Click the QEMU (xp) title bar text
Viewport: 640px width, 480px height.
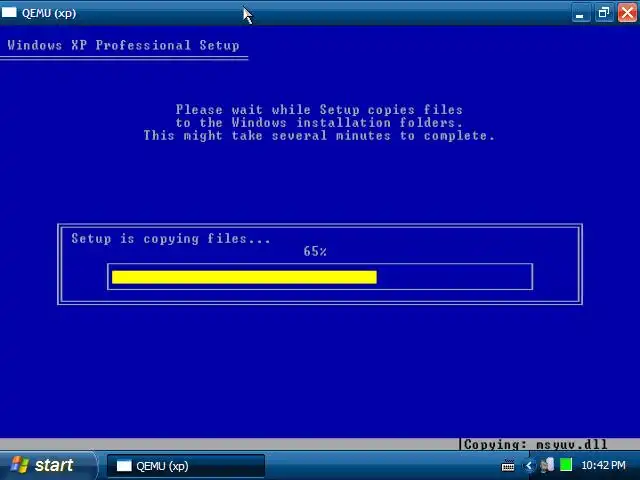pyautogui.click(x=49, y=13)
